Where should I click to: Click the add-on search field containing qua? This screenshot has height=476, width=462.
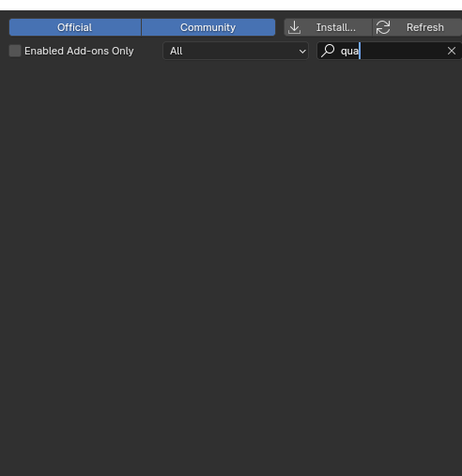click(x=390, y=51)
